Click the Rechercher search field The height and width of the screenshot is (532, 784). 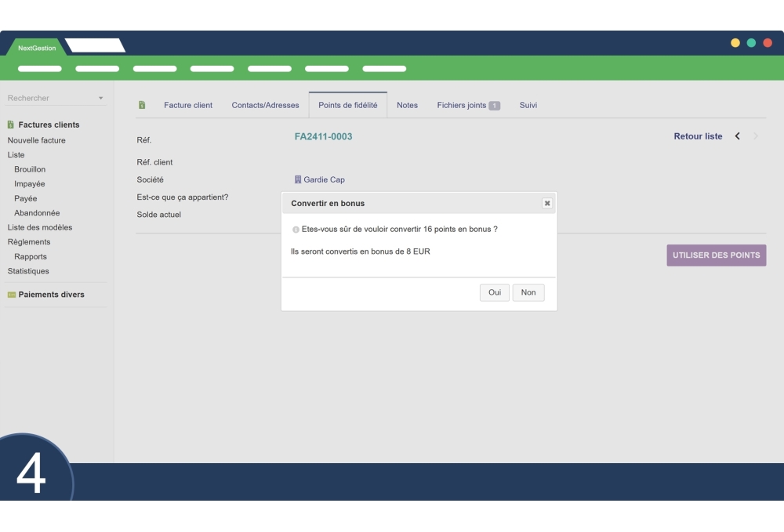point(49,98)
